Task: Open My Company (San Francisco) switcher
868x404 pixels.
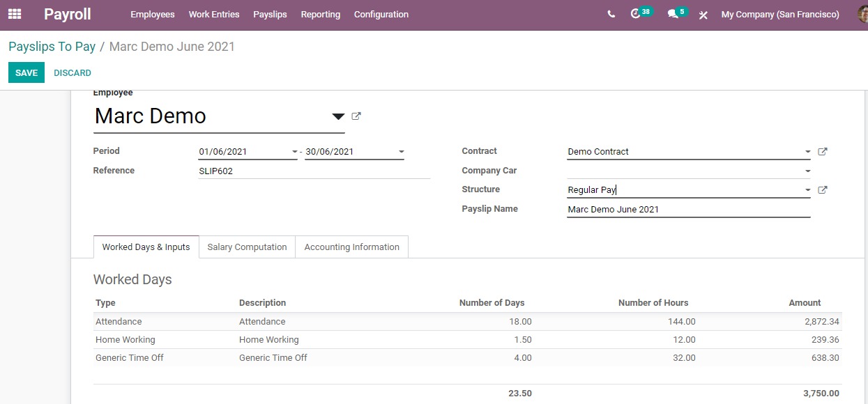Action: coord(780,14)
